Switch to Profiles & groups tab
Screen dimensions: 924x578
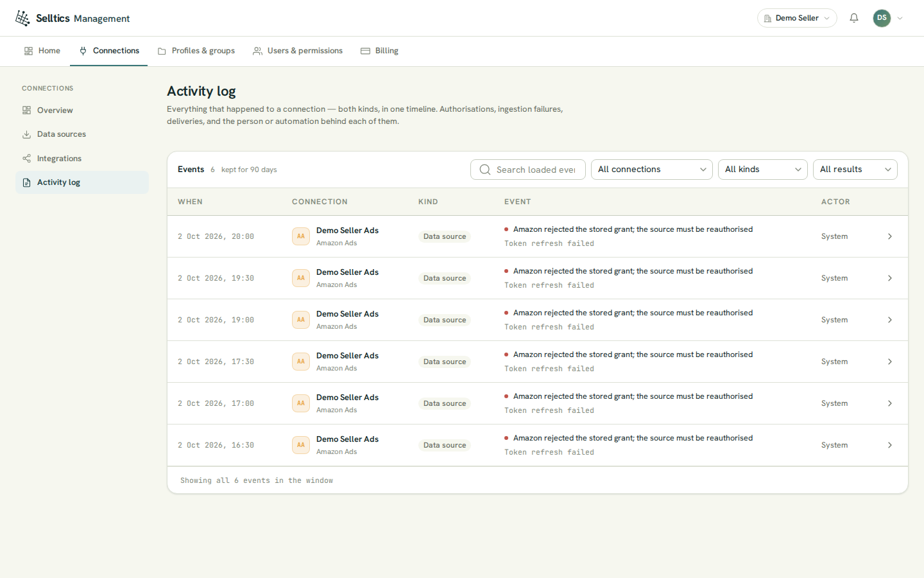(196, 51)
